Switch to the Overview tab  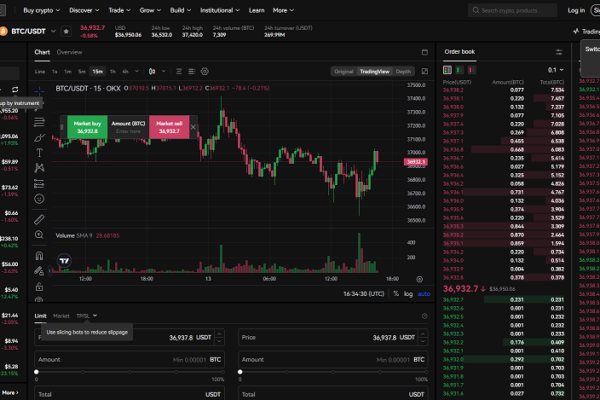(x=69, y=52)
